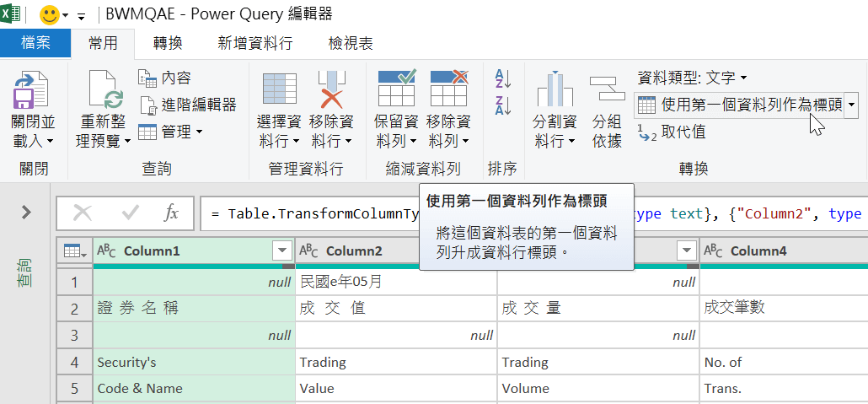Click 使用第一個資料列作為標頭
This screenshot has width=868, height=404.
click(740, 105)
